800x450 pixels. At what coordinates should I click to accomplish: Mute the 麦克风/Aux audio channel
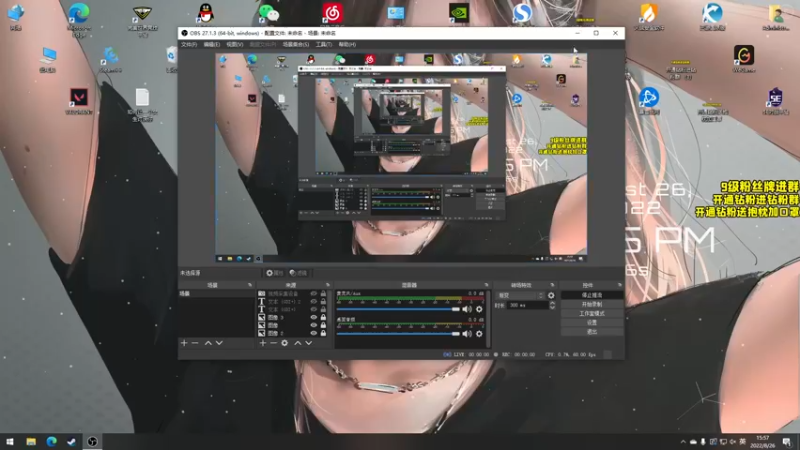point(467,309)
